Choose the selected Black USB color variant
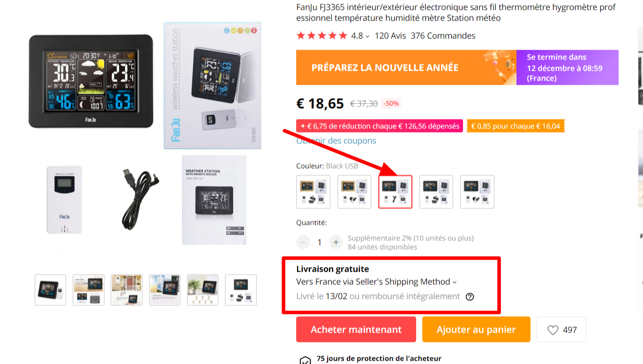The image size is (643, 364). [395, 192]
